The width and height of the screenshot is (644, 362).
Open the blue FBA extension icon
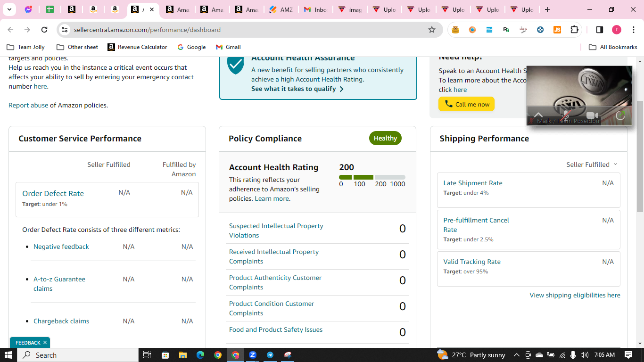[489, 30]
